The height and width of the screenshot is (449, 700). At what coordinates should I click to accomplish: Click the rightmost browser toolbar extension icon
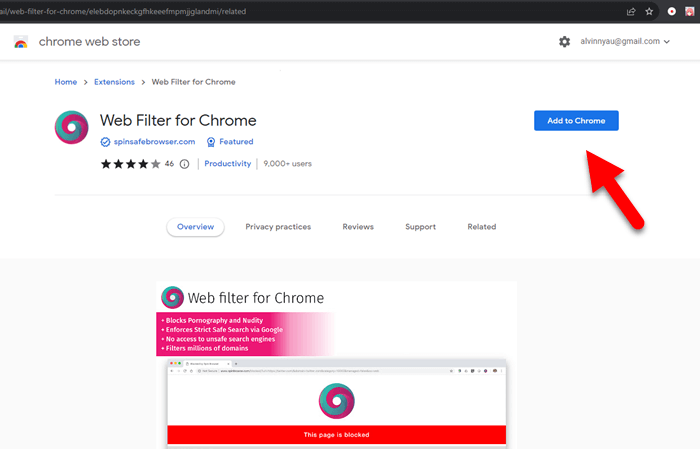click(690, 12)
